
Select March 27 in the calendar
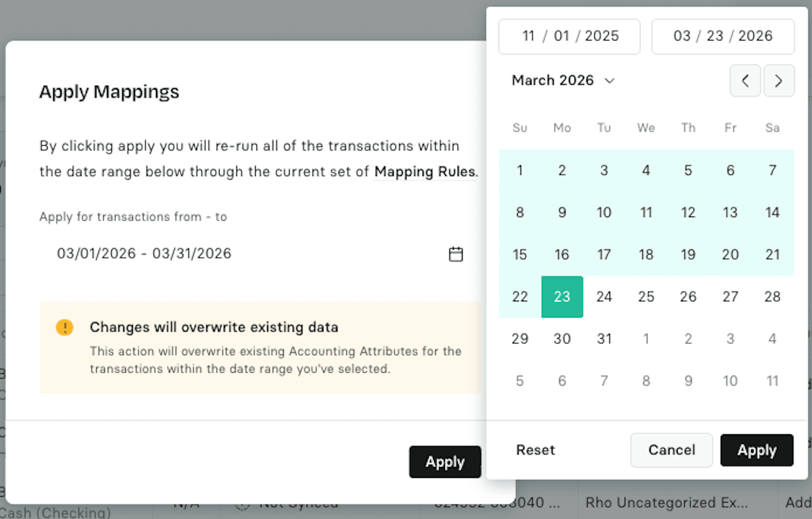coord(730,297)
